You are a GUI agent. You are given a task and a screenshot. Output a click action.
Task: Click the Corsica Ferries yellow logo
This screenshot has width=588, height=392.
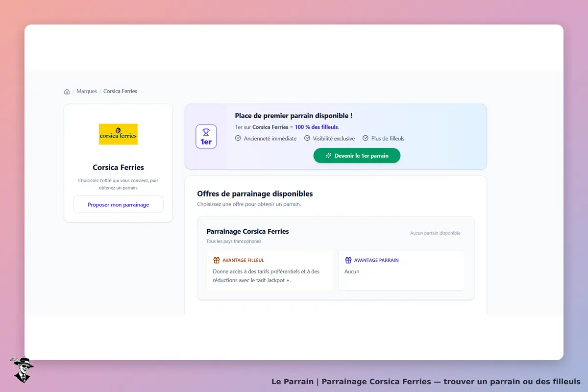(118, 134)
